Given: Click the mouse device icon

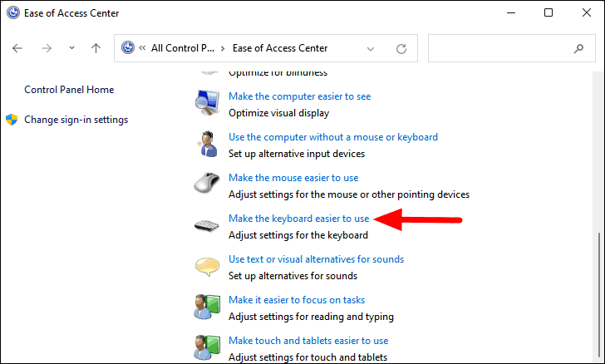Looking at the screenshot, I should coord(207,183).
